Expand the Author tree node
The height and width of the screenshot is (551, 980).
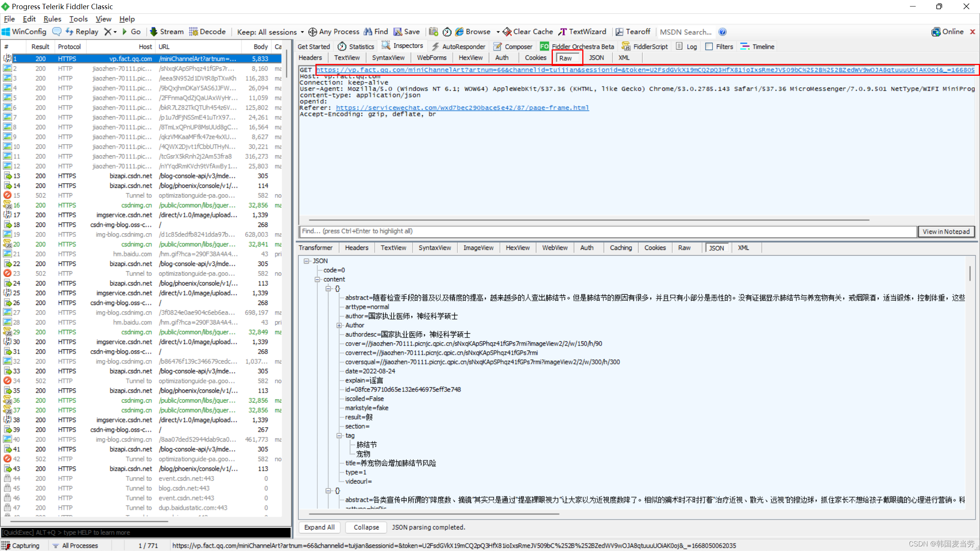(x=339, y=325)
